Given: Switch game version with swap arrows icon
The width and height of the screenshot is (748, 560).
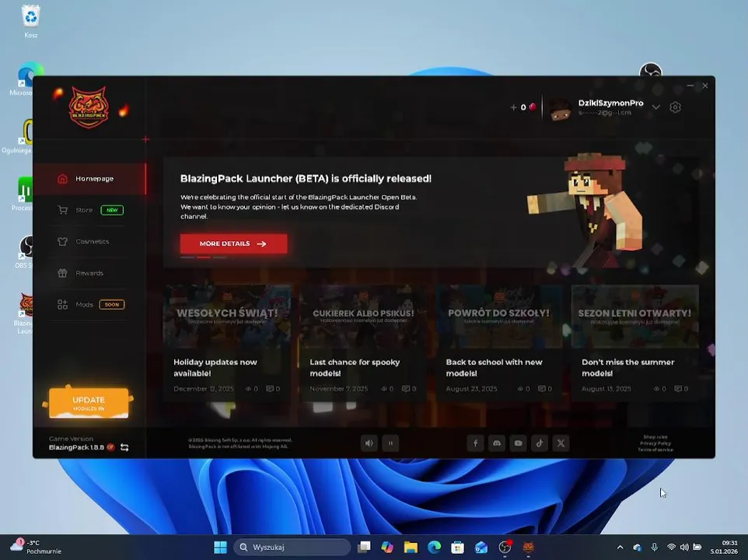Looking at the screenshot, I should [x=124, y=447].
